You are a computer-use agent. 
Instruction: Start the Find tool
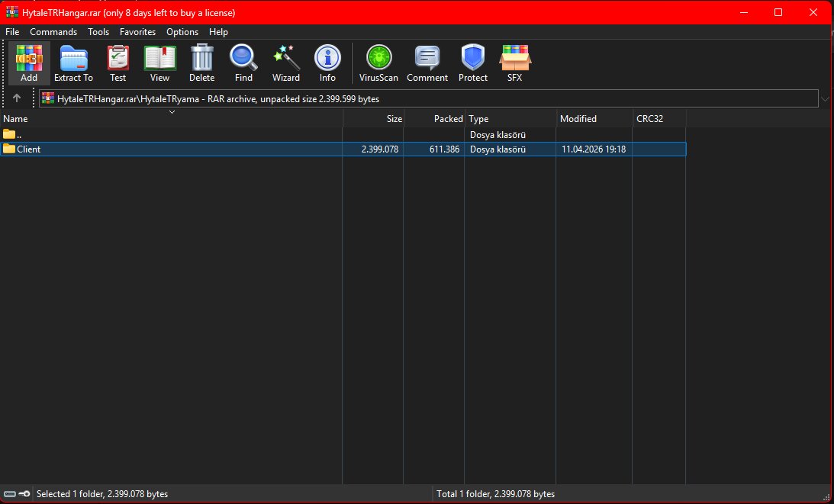pos(243,63)
